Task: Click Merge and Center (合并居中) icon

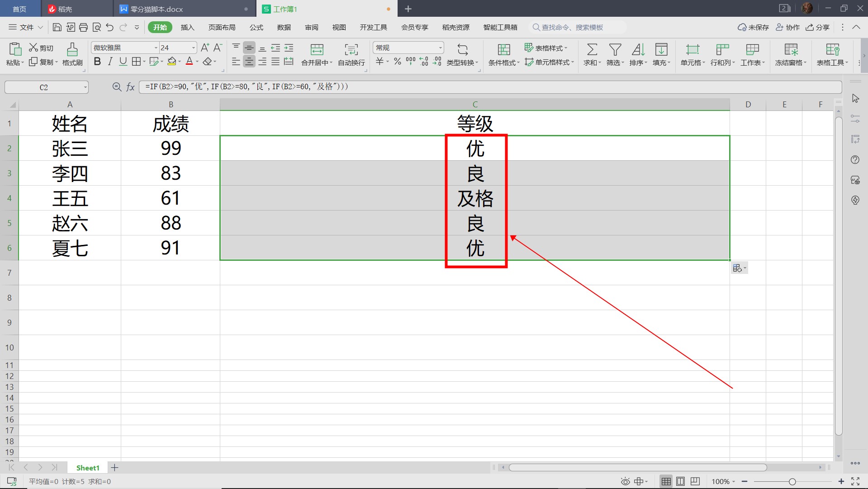Action: [x=317, y=49]
